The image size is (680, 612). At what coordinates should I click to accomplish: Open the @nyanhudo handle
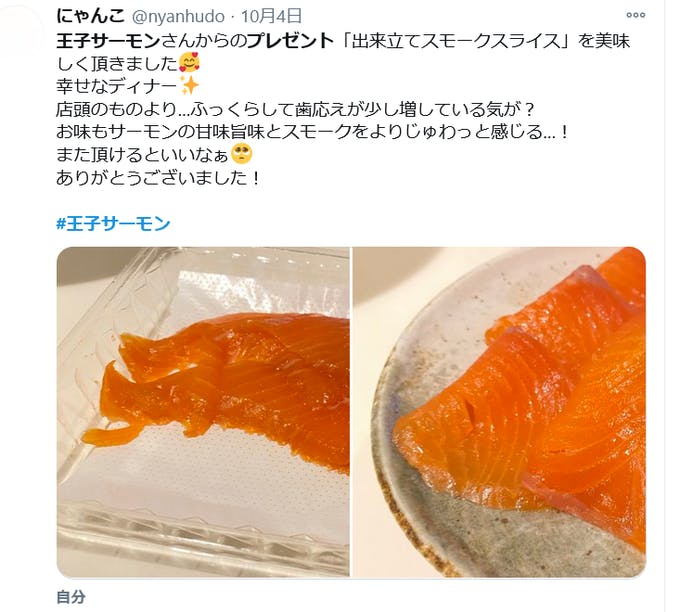pos(178,16)
